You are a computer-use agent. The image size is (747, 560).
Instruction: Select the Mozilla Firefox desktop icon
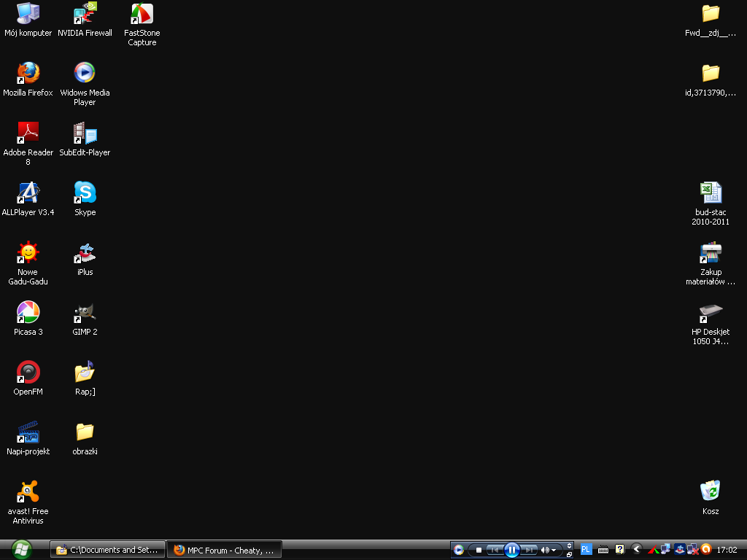28,79
